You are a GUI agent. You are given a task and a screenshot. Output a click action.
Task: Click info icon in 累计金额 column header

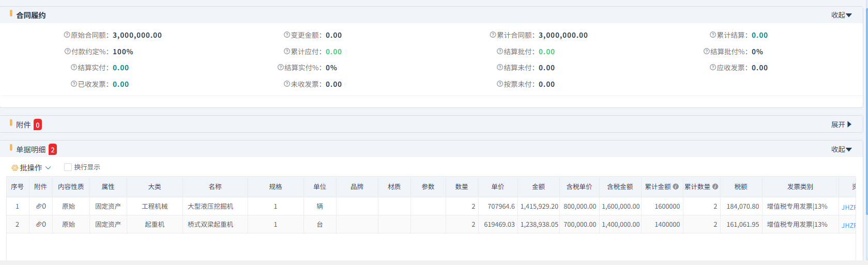[675, 186]
